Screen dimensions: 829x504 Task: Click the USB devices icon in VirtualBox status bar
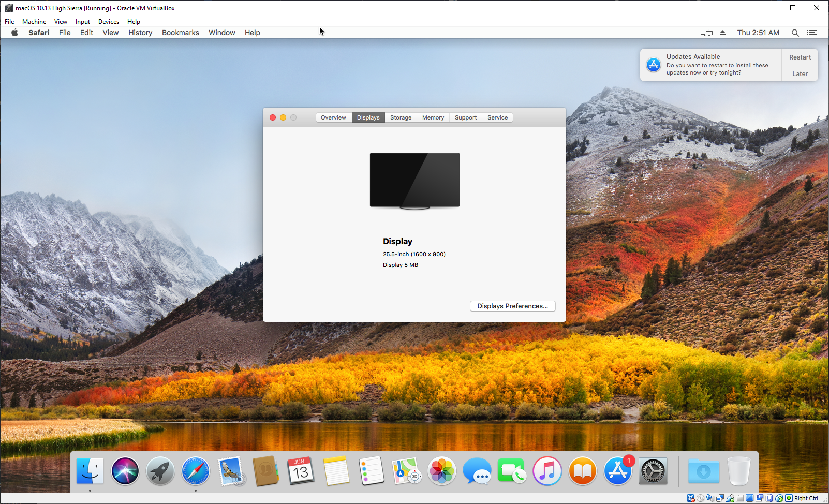click(x=731, y=498)
